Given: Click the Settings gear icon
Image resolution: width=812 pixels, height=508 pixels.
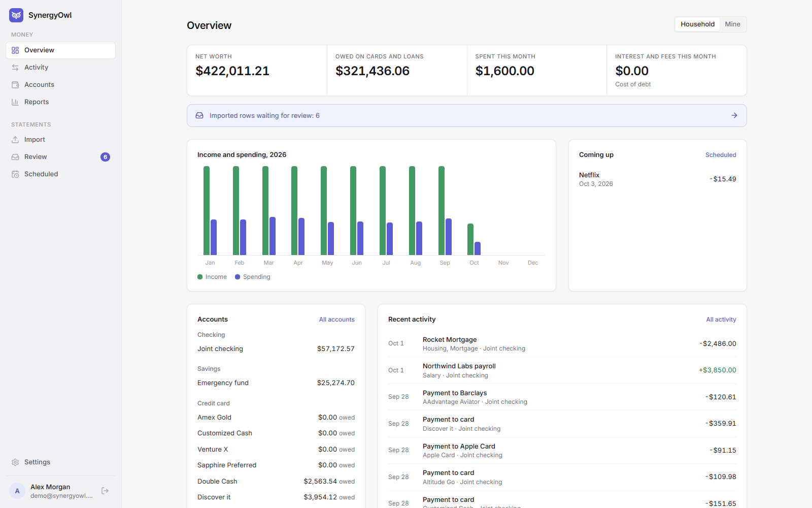Looking at the screenshot, I should [15, 462].
